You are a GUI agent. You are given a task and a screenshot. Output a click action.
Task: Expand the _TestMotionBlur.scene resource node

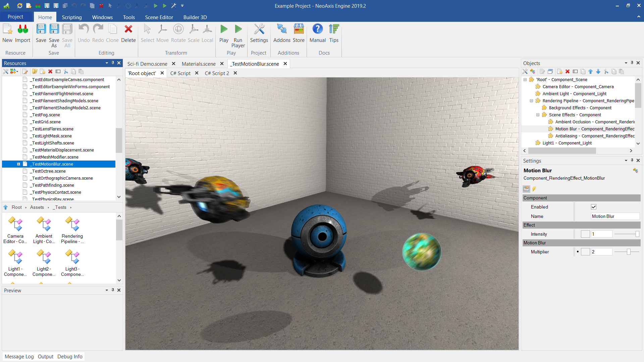coord(19,164)
